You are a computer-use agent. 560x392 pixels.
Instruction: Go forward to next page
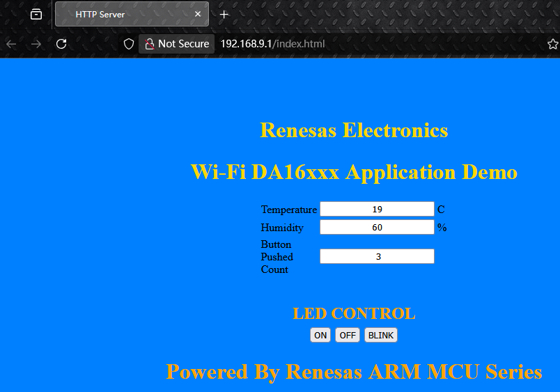pyautogui.click(x=36, y=44)
